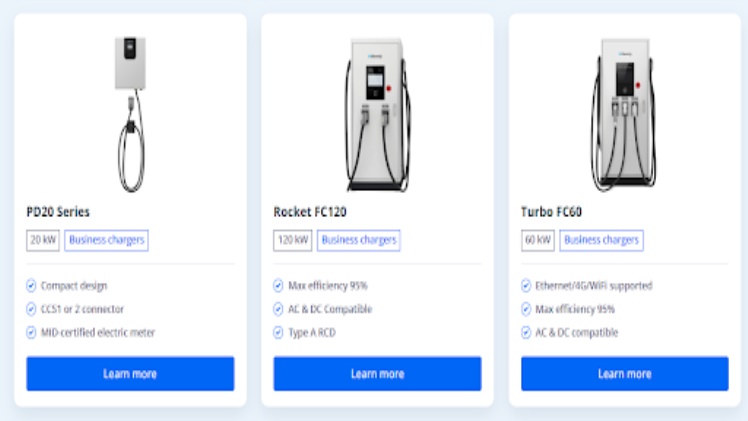Click the Rocket FC120 Max efficiency checkmark icon
This screenshot has width=748, height=421.
coord(278,286)
